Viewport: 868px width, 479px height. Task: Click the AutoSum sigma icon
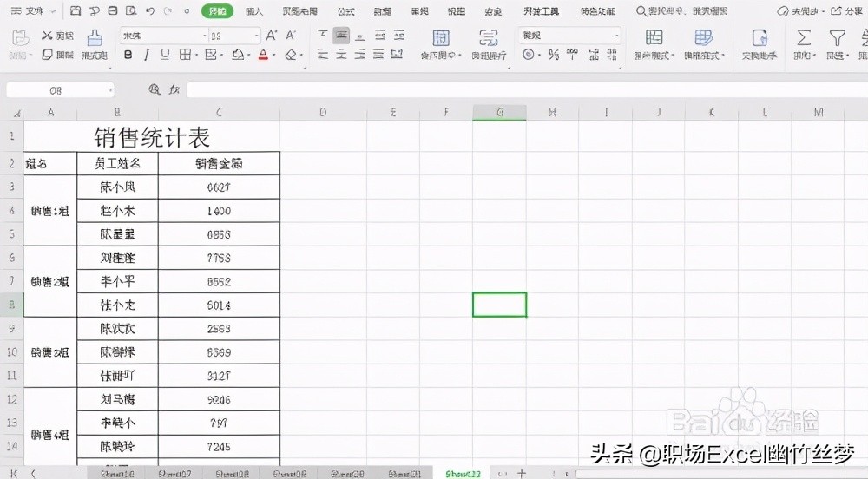point(803,37)
